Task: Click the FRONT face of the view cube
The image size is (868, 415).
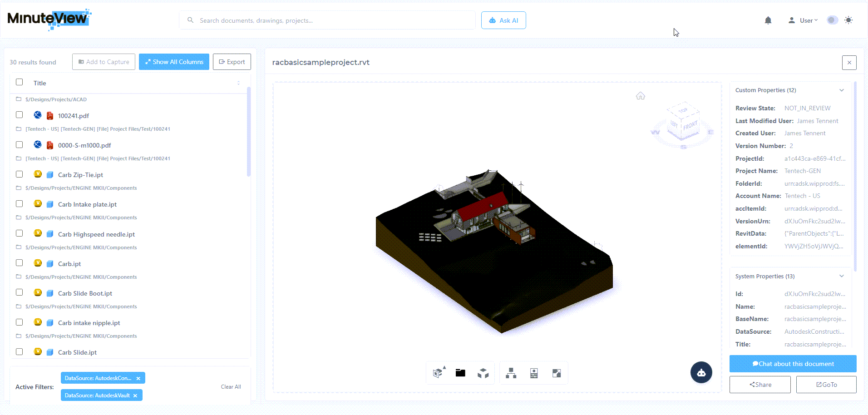Action: 690,126
